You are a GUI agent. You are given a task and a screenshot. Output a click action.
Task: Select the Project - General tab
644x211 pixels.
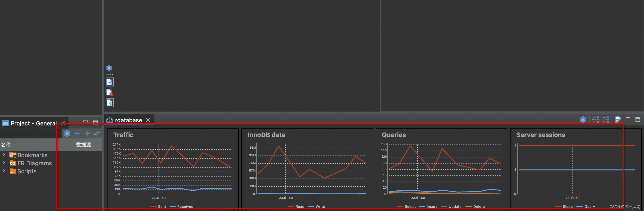point(34,123)
